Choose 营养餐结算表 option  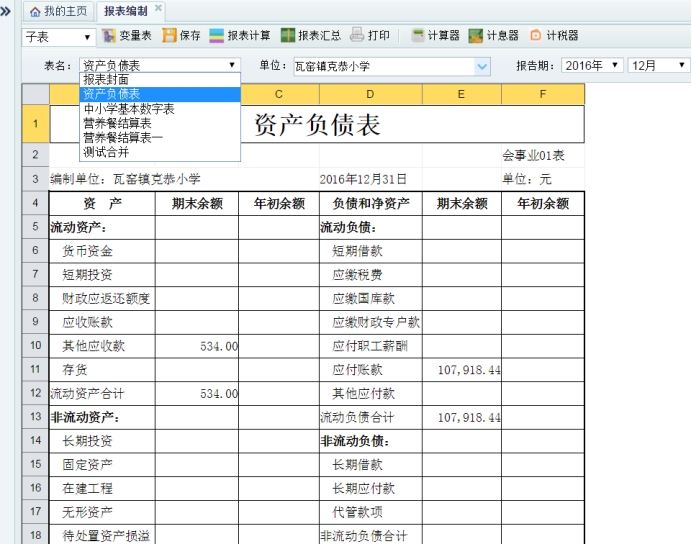(x=160, y=123)
